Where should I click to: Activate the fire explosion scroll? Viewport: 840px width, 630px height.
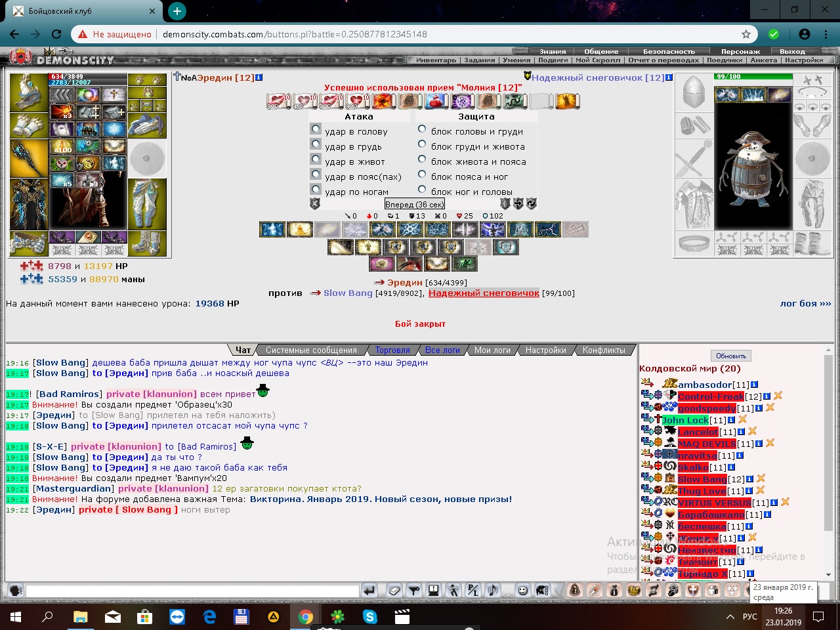[x=384, y=101]
